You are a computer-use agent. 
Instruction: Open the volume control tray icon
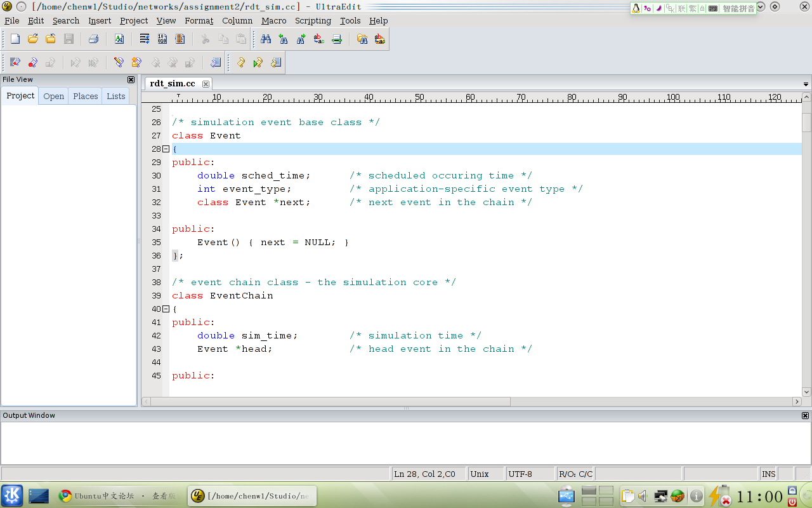(643, 496)
